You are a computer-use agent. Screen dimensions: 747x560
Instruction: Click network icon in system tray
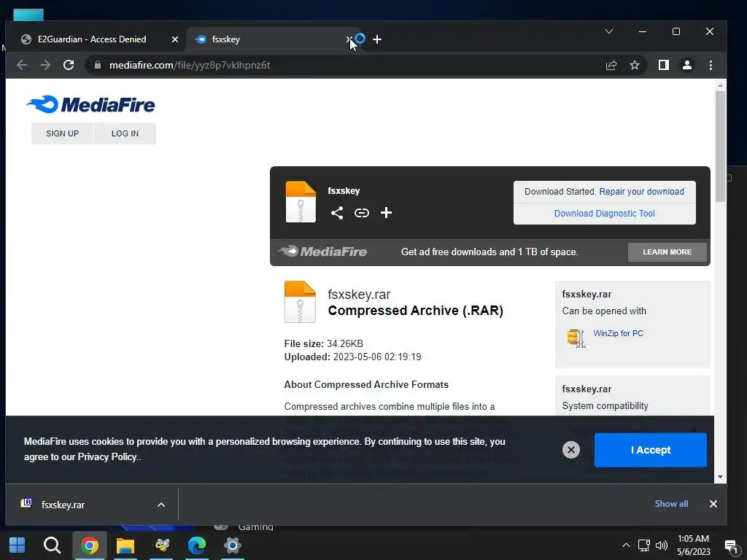[643, 545]
